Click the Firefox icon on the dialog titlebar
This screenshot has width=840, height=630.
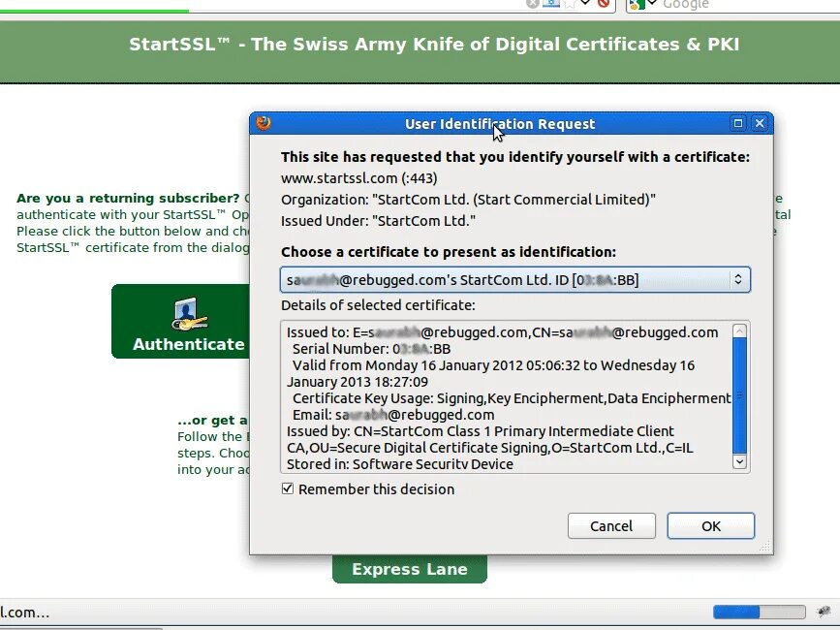click(x=262, y=123)
